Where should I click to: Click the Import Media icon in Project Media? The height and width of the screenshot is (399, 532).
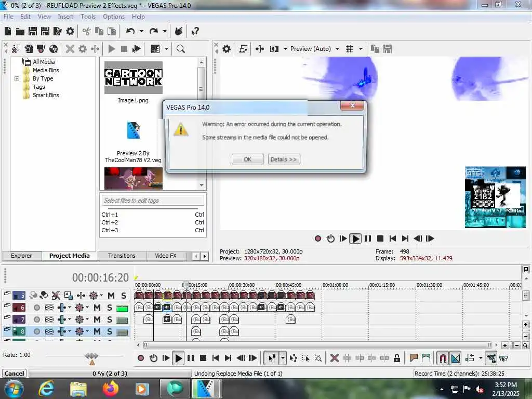tap(16, 49)
